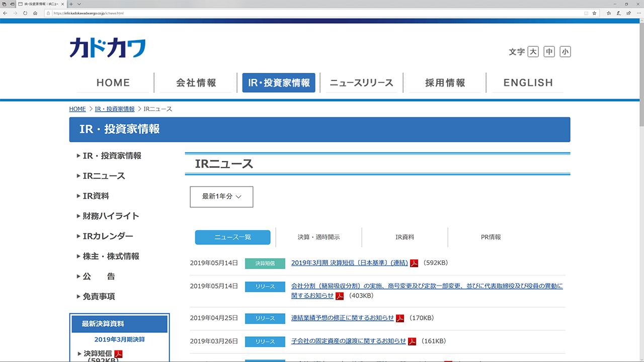Open sidebar item 公告
The height and width of the screenshot is (362, 644).
[99, 277]
